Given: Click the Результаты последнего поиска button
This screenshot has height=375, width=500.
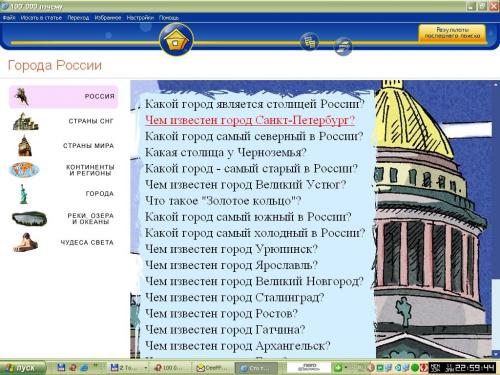Looking at the screenshot, I should [452, 33].
